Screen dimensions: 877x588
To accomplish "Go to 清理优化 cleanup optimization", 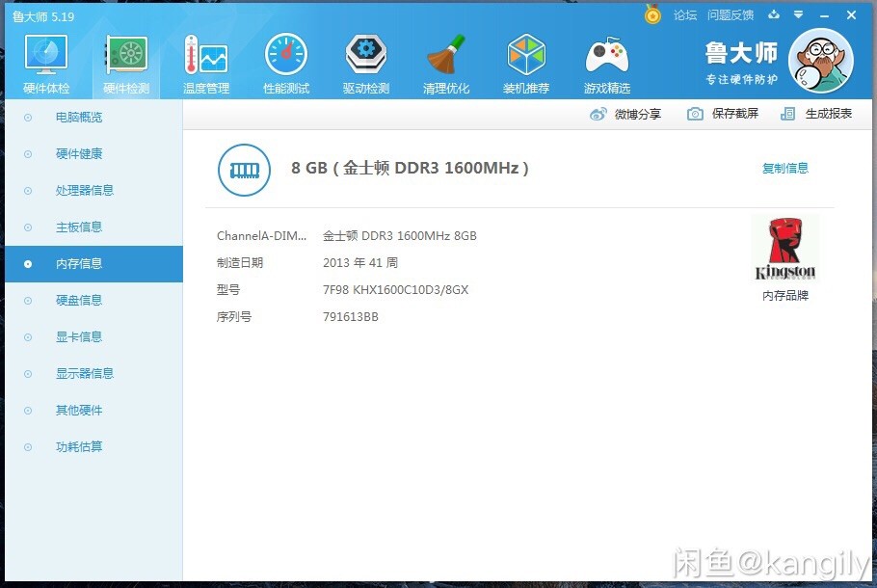I will tap(446, 64).
